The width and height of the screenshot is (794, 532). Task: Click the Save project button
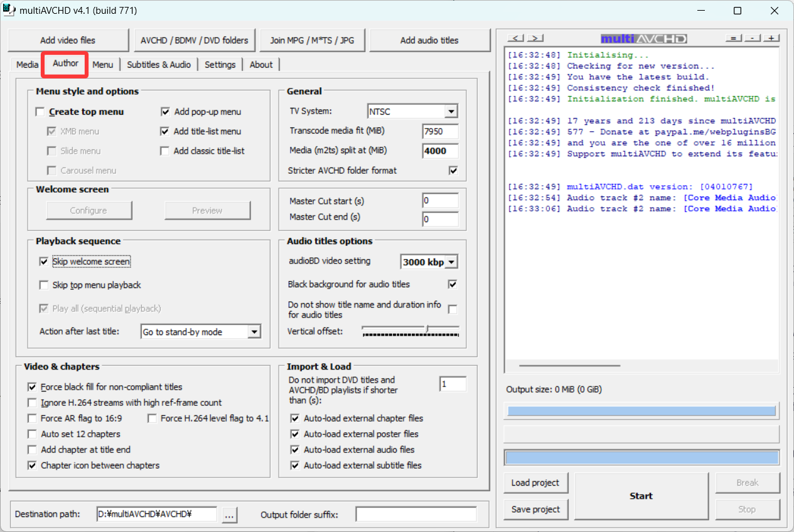point(535,509)
